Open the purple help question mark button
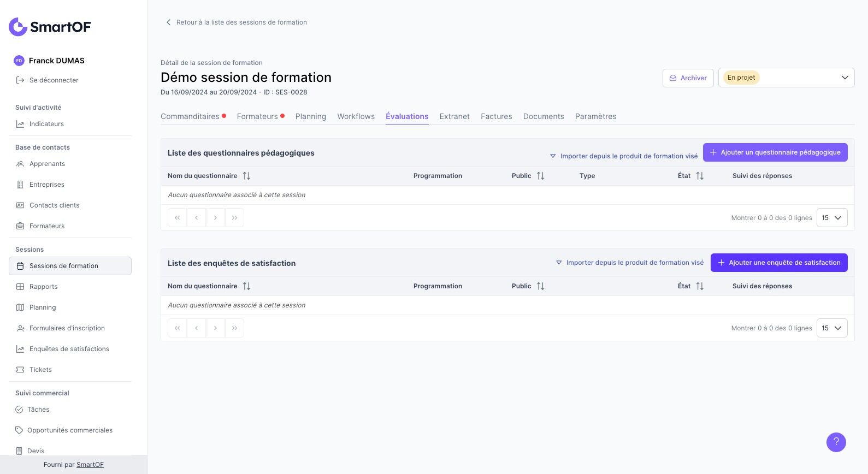The image size is (868, 474). click(836, 442)
